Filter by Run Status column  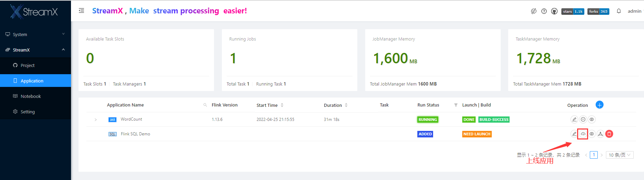[456, 105]
